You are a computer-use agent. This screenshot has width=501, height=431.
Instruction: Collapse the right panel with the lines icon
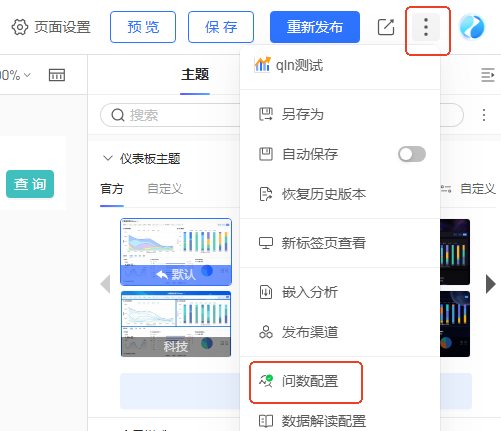(488, 75)
